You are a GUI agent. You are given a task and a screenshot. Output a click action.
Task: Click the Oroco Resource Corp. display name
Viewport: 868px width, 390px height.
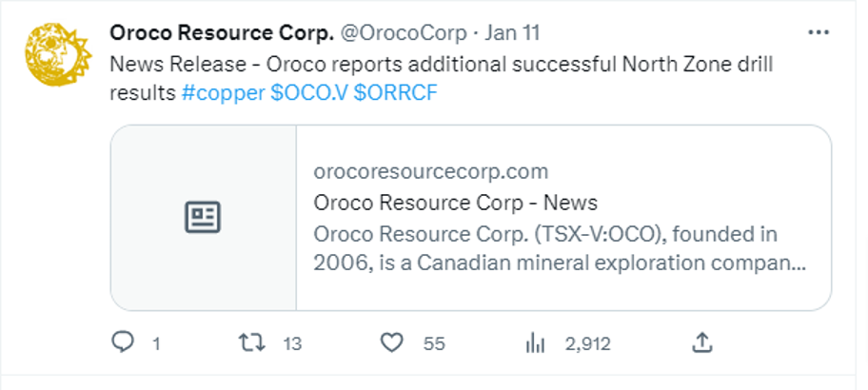pos(222,33)
